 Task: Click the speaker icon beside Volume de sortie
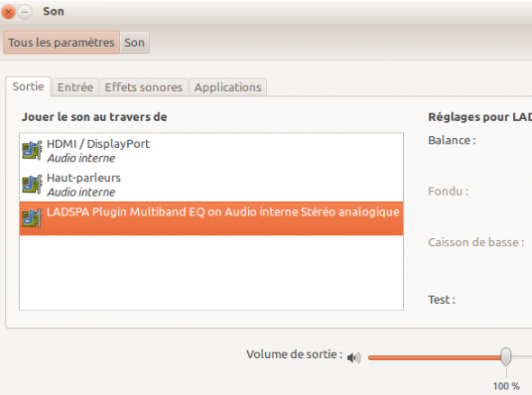[x=353, y=357]
